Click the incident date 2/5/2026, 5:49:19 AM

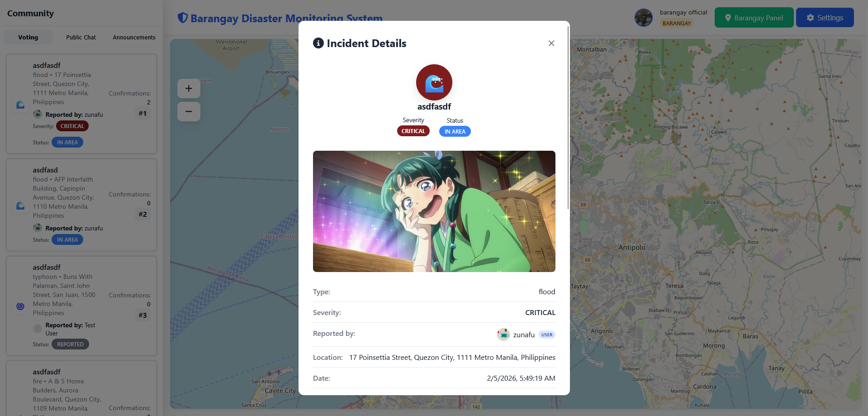(521, 378)
